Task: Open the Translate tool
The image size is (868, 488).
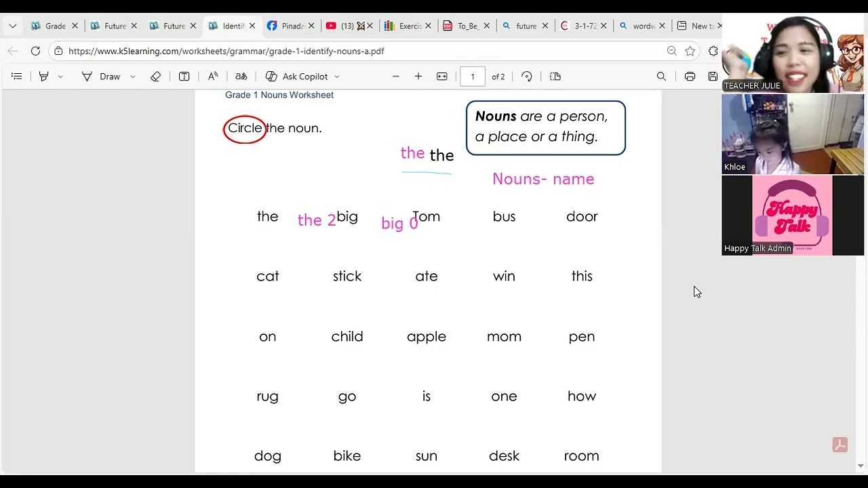Action: 241,77
